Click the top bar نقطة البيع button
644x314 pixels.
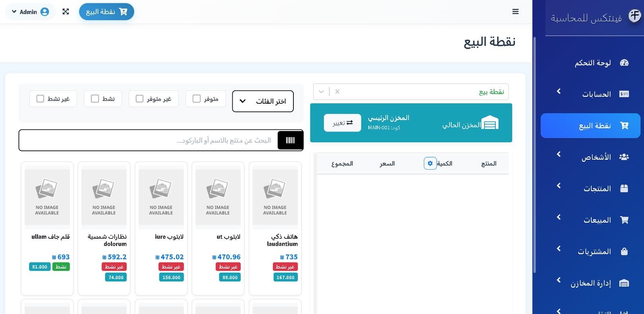[107, 12]
